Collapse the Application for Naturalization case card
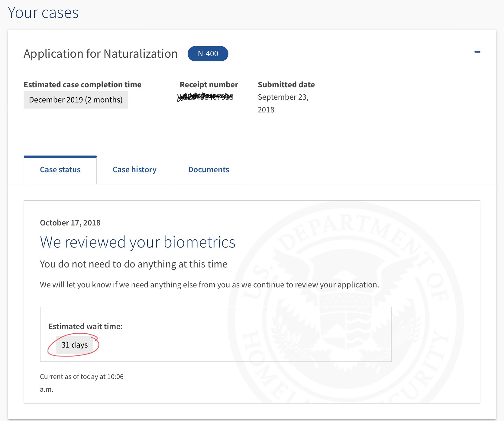Viewport: 504px width, 421px height. pos(477,52)
